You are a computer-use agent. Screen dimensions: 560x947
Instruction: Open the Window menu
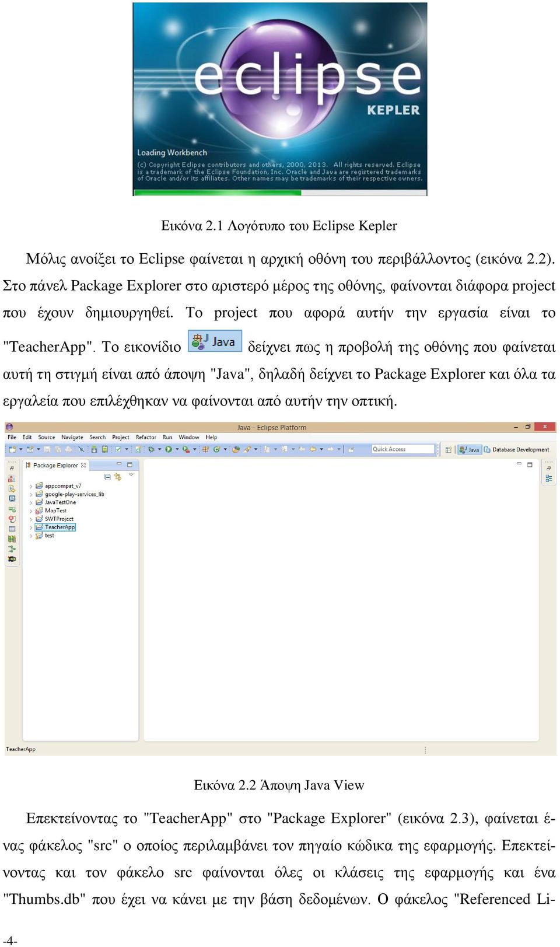[189, 437]
